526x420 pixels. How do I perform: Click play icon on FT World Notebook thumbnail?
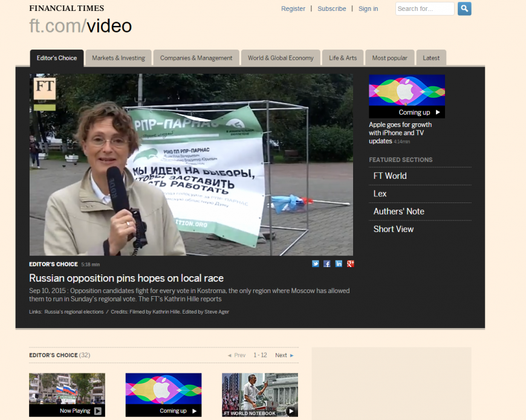click(291, 411)
